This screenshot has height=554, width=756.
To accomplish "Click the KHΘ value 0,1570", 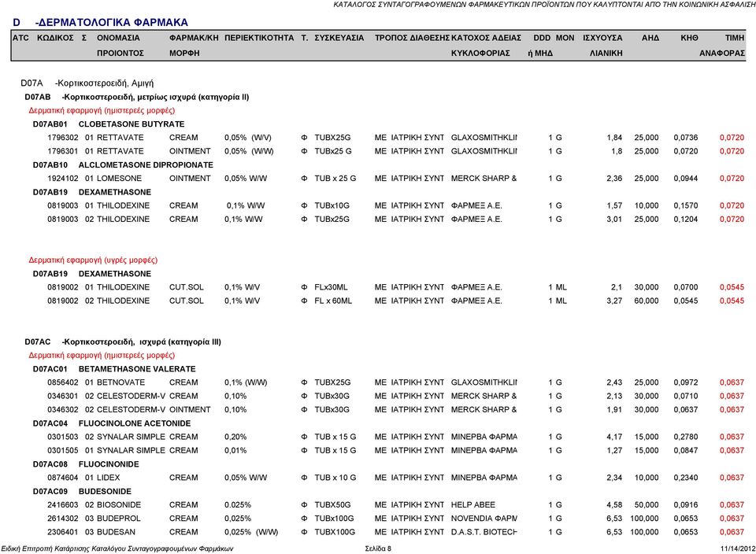I will (x=686, y=205).
